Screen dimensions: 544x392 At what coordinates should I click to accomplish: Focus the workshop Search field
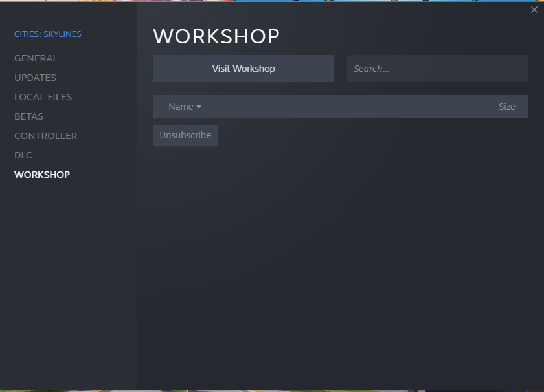click(438, 69)
